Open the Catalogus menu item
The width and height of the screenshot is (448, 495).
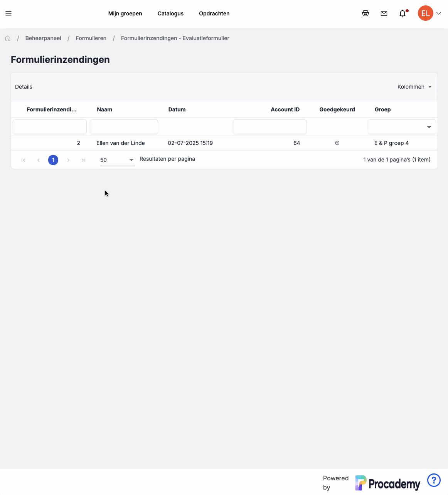pos(170,13)
